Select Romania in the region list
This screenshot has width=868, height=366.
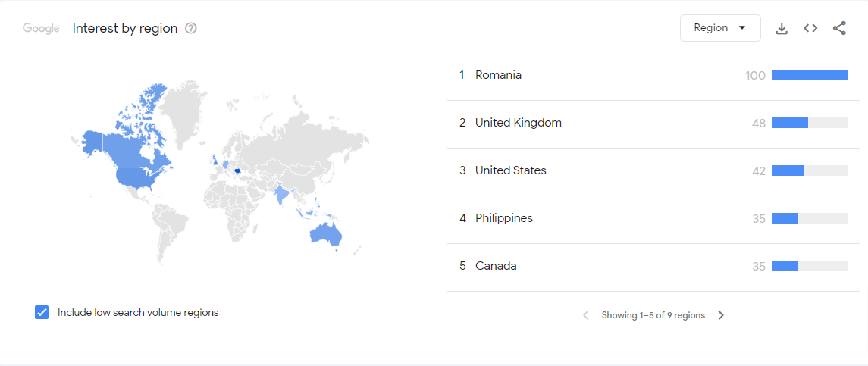pyautogui.click(x=498, y=75)
